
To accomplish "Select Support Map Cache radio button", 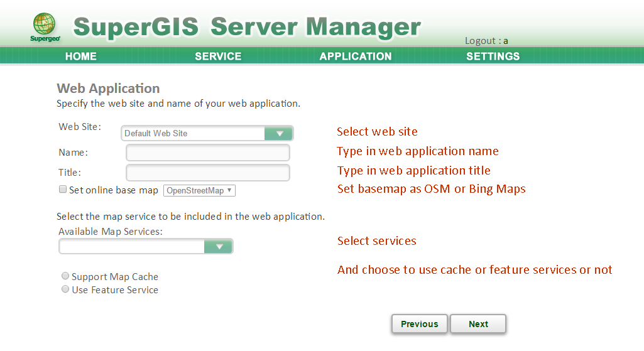I will [65, 276].
